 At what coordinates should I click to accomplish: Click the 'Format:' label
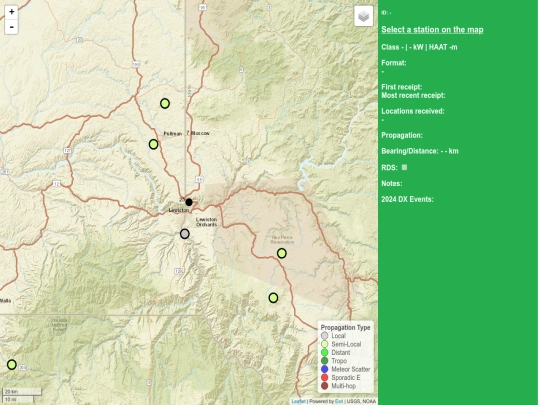click(x=394, y=63)
